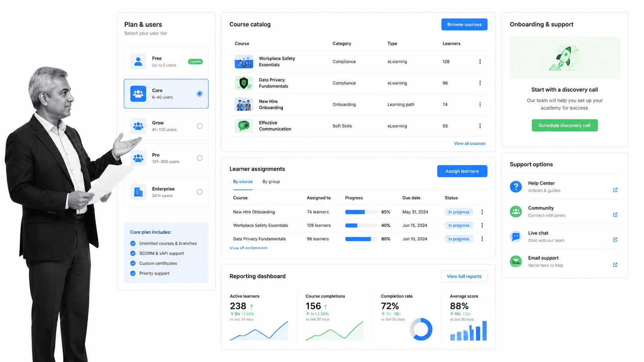Click the Live chat bubble icon
Viewport: 644px width, 362px height.
[516, 236]
